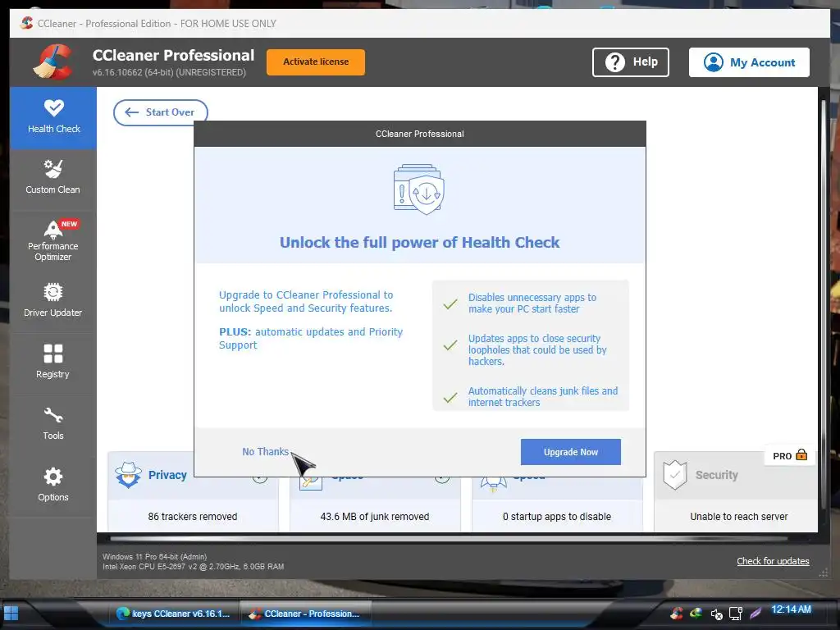Click the PRO lock badge
Image resolution: width=840 pixels, height=630 pixels.
(x=790, y=455)
